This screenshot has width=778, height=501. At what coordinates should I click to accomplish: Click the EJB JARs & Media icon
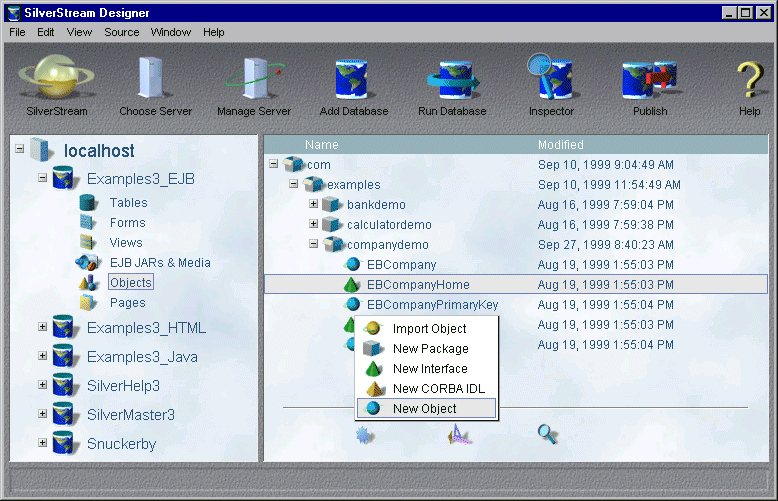tap(87, 262)
